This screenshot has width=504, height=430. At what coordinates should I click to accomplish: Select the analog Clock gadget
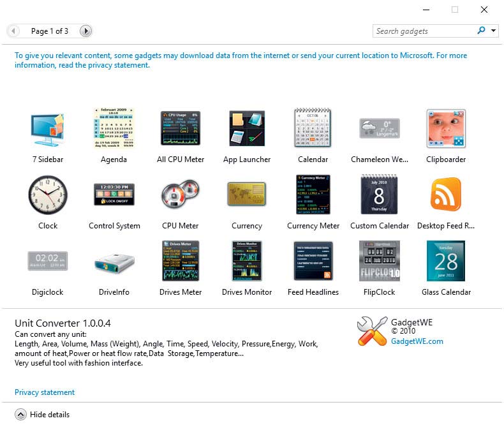point(48,195)
